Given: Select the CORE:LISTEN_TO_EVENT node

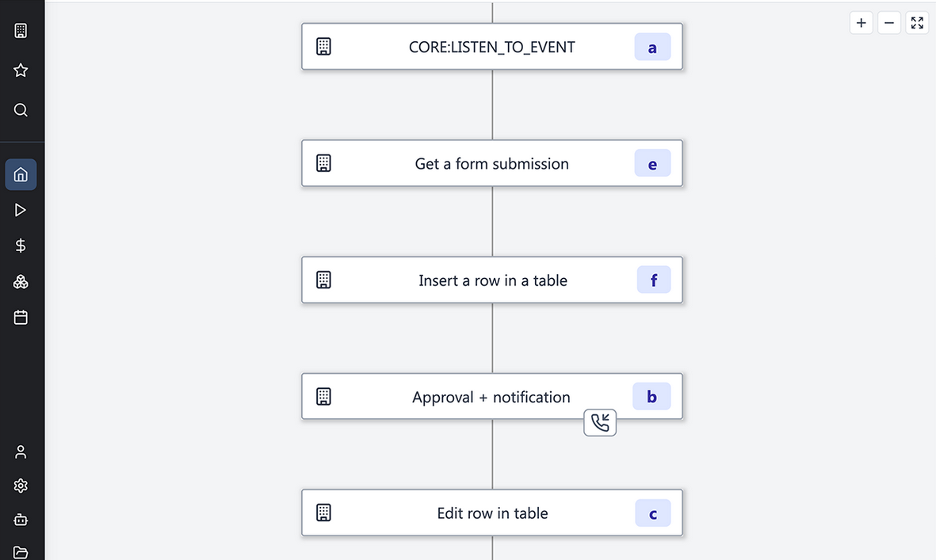Looking at the screenshot, I should [491, 47].
